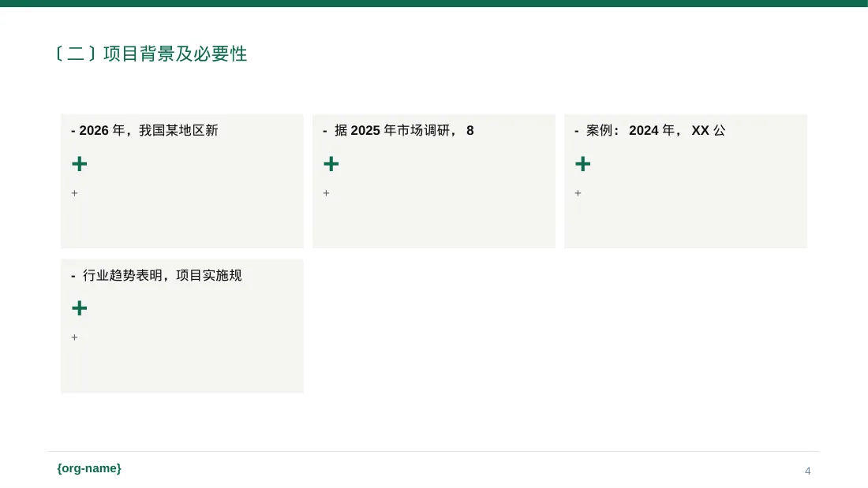This screenshot has width=868, height=488.
Task: Click the large green plus in the 2026 年 card
Action: (x=80, y=164)
